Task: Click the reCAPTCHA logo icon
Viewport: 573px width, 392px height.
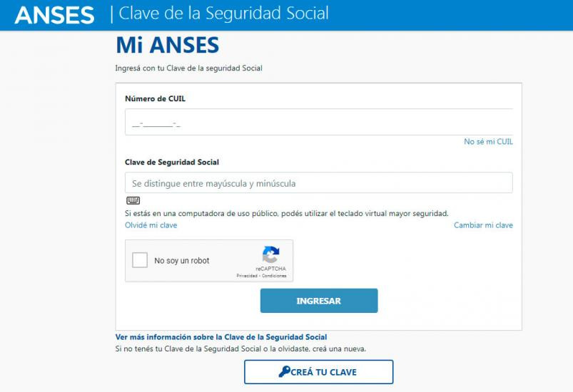Action: [x=270, y=254]
